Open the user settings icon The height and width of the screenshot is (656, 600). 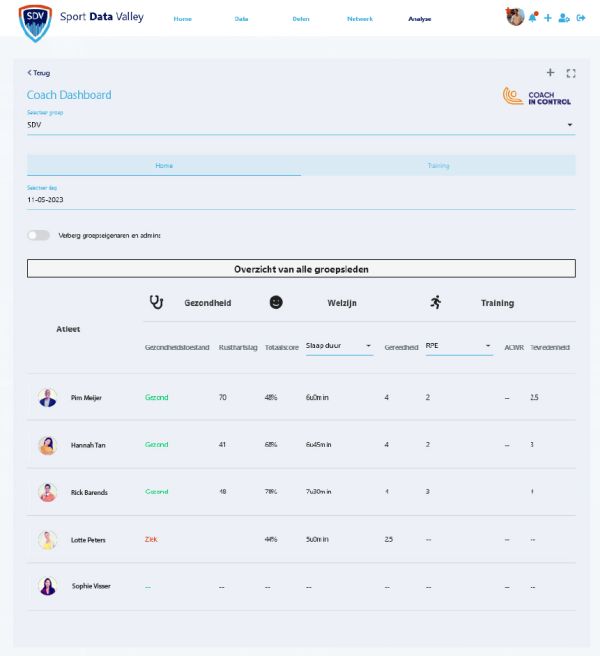tap(564, 18)
